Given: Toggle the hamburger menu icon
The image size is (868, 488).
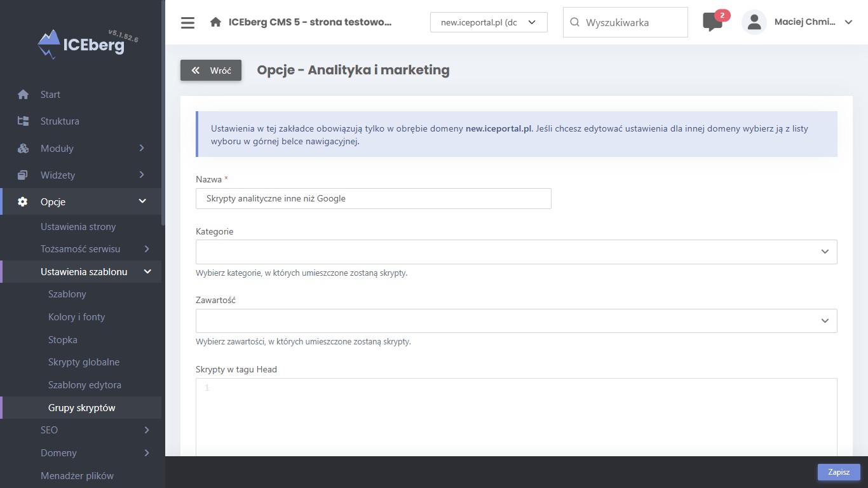Looking at the screenshot, I should point(187,23).
